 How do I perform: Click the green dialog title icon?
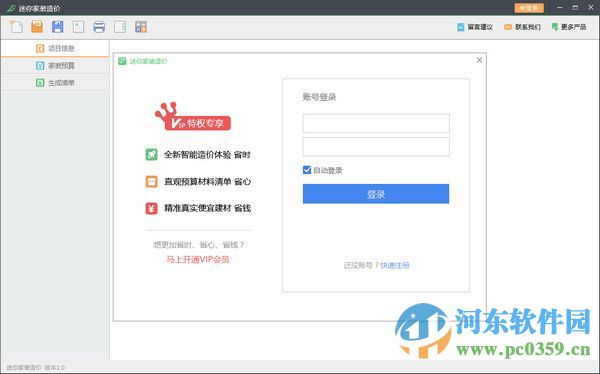(122, 61)
